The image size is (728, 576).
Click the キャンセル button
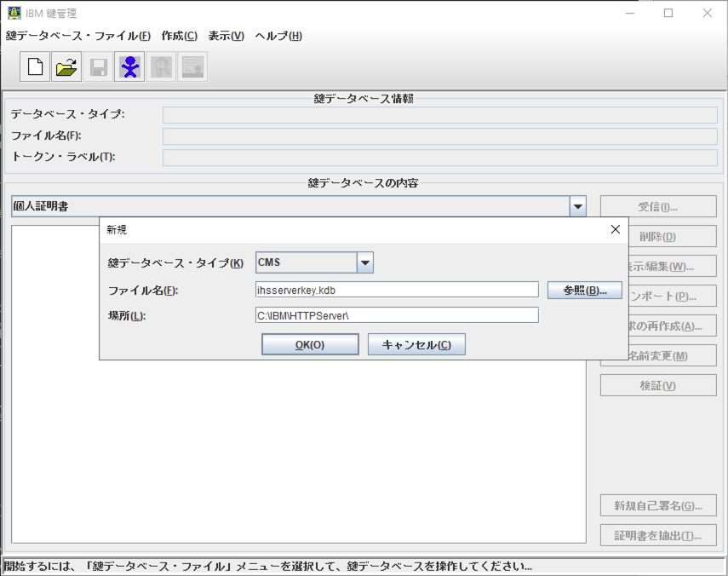416,345
